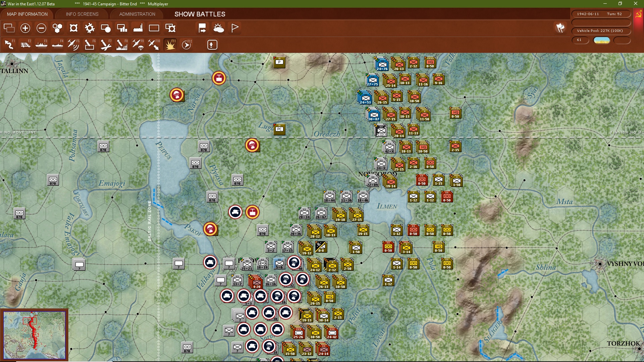Select the blue unit labeled 27=75
This screenshot has width=644, height=362.
(372, 80)
